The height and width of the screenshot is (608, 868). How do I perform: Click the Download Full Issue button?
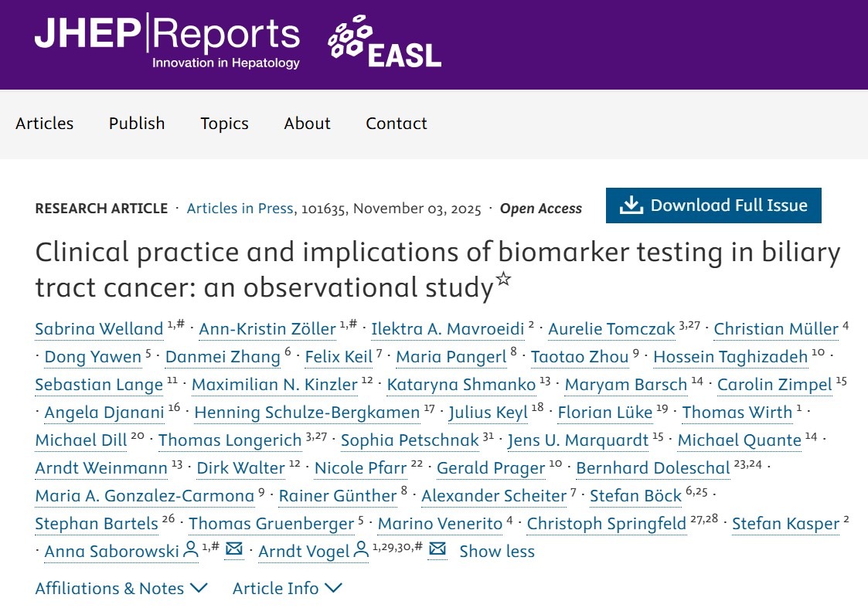coord(713,205)
